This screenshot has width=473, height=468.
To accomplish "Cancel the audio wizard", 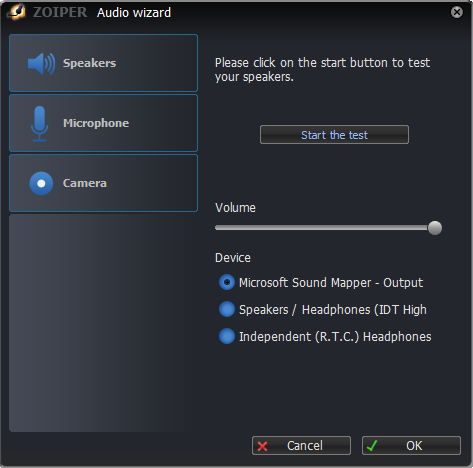I will click(x=301, y=446).
